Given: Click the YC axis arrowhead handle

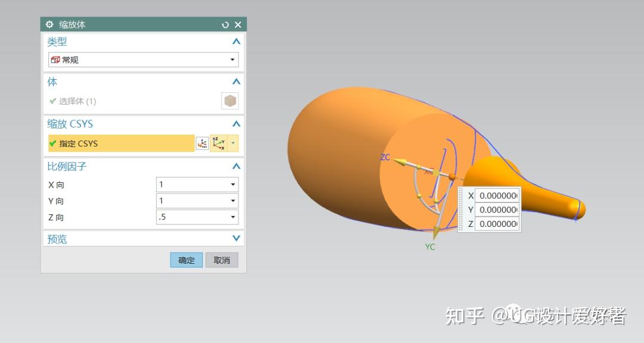Looking at the screenshot, I should tap(436, 233).
